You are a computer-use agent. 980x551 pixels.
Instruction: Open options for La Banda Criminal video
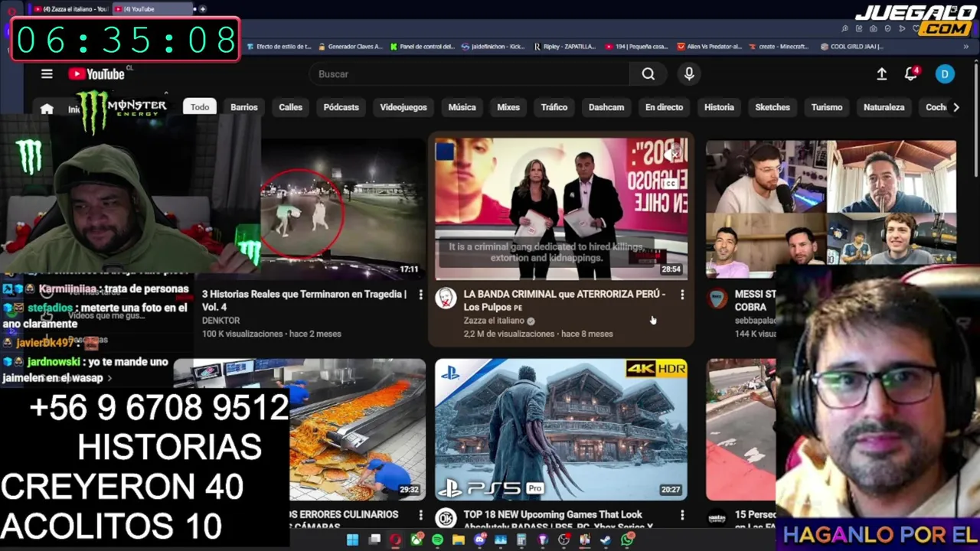point(682,295)
